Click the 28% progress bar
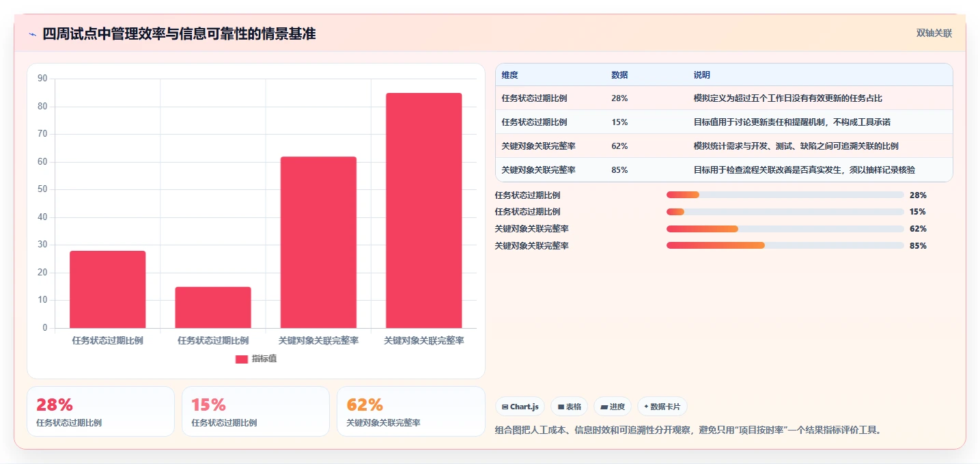 [785, 195]
